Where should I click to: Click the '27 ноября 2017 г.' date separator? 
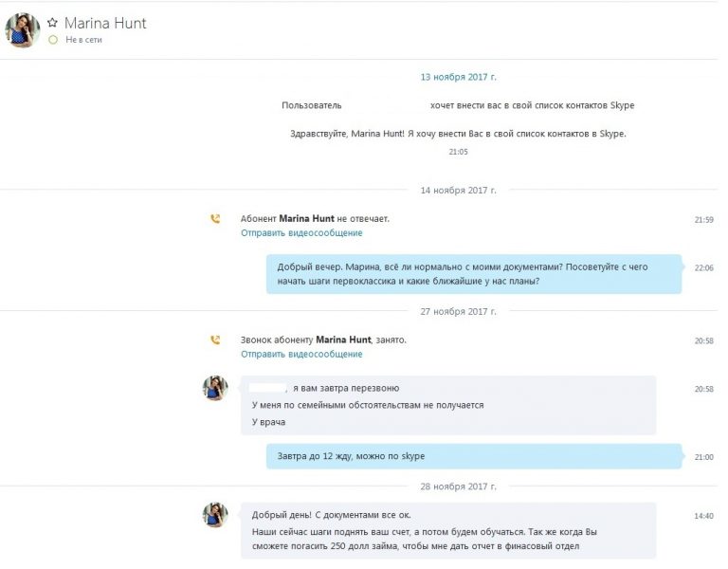click(458, 312)
